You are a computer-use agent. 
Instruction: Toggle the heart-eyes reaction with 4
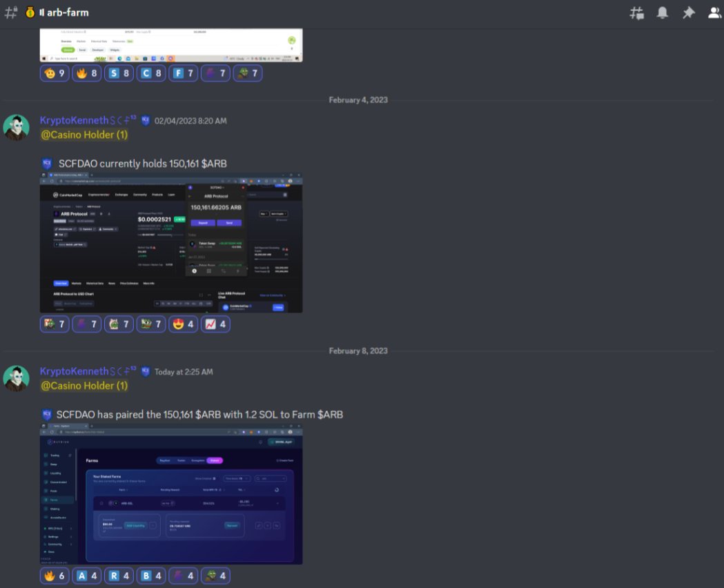click(x=184, y=324)
